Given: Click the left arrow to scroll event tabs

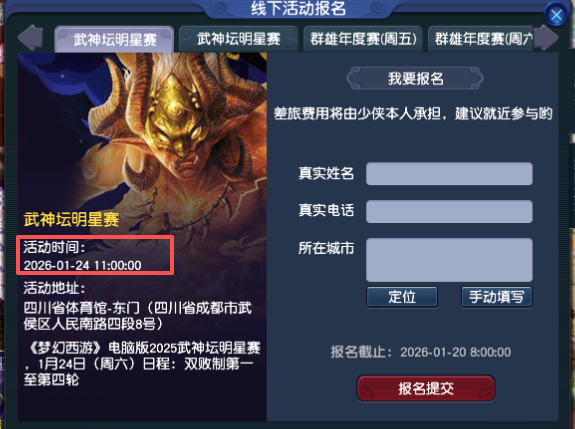Looking at the screenshot, I should (30, 37).
